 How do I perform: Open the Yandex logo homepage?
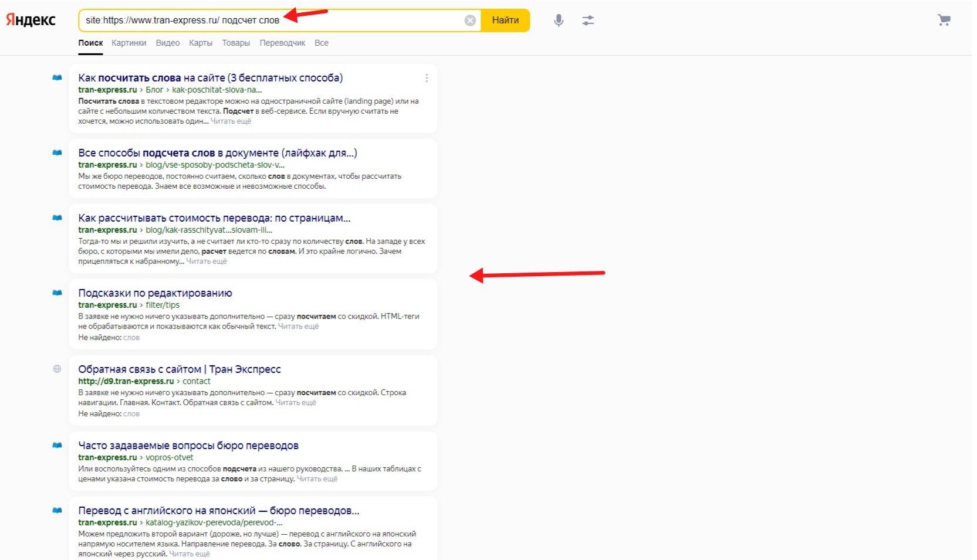[31, 20]
